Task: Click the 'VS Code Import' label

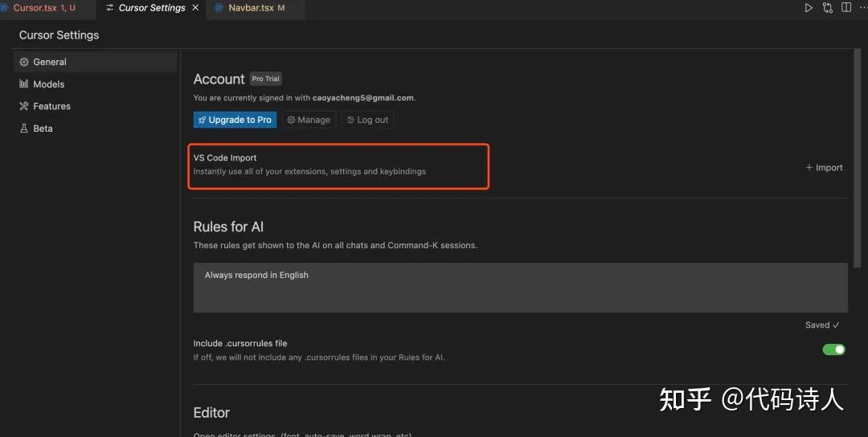Action: coord(225,157)
